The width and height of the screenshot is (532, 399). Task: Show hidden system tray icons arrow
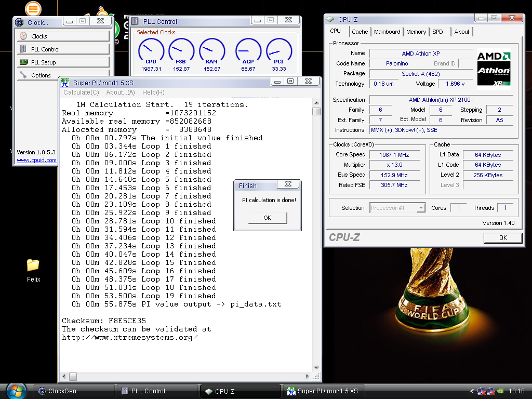click(472, 391)
